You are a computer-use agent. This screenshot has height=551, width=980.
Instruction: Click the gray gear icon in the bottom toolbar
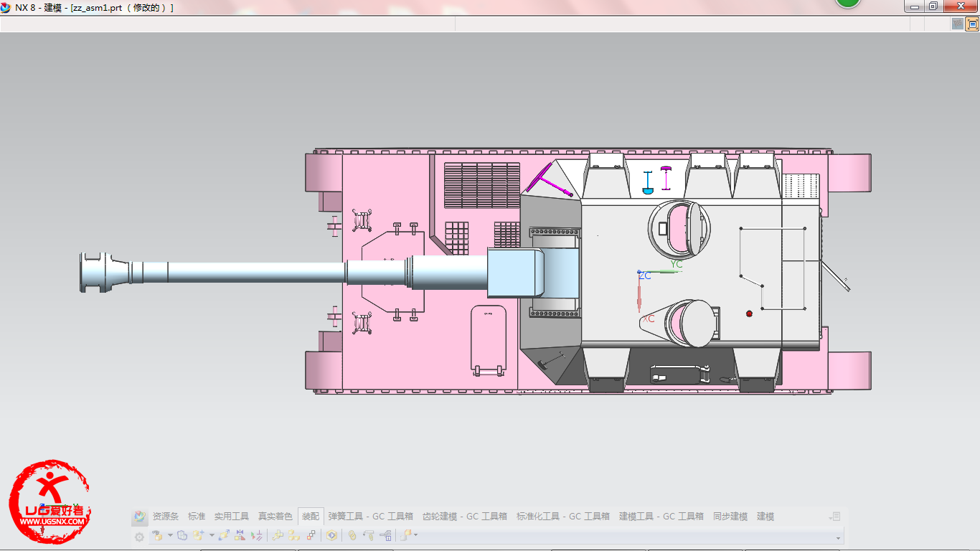[x=139, y=537]
